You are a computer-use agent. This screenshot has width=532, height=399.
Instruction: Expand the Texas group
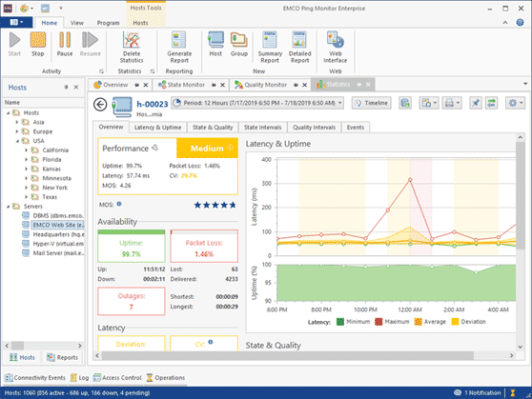pyautogui.click(x=26, y=197)
